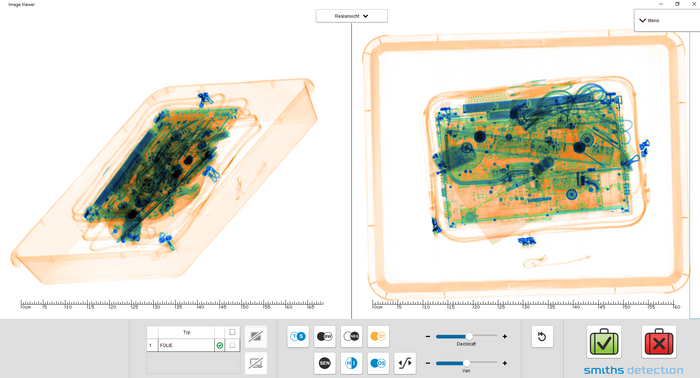Accept the bag with the green suitcase
The width and height of the screenshot is (700, 378).
coord(604,342)
